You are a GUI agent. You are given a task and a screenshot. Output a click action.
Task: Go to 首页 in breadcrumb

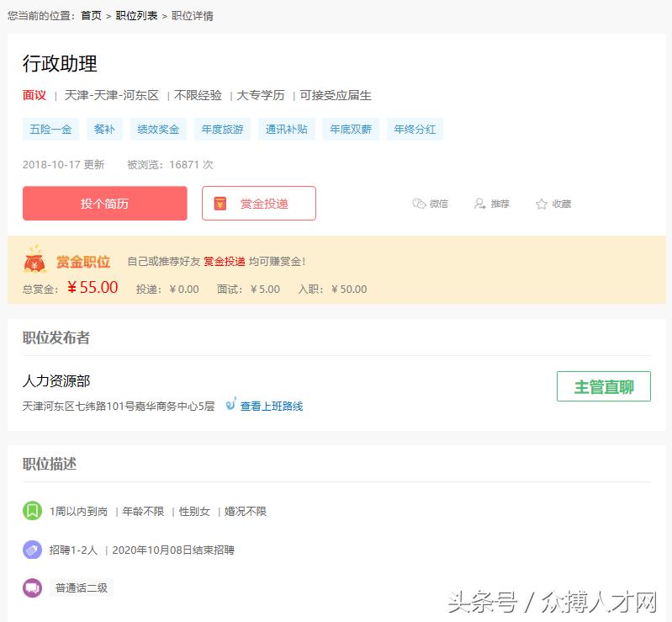point(92,16)
